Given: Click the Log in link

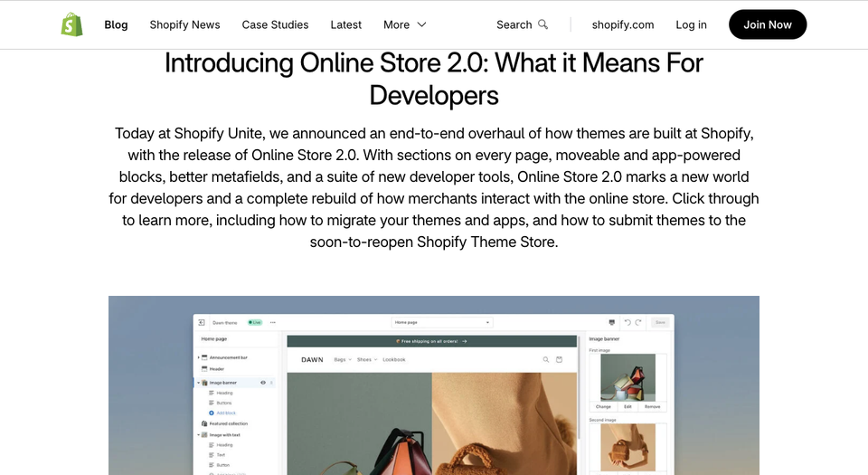Looking at the screenshot, I should pyautogui.click(x=691, y=25).
